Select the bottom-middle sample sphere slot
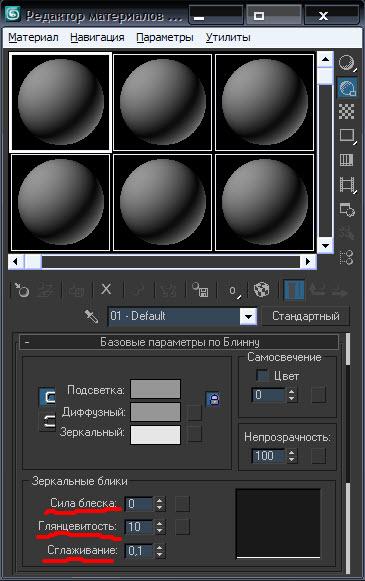 click(162, 203)
